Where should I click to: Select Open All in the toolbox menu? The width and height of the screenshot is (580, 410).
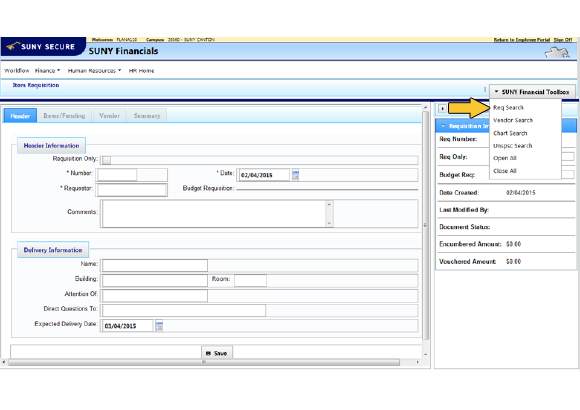point(505,158)
